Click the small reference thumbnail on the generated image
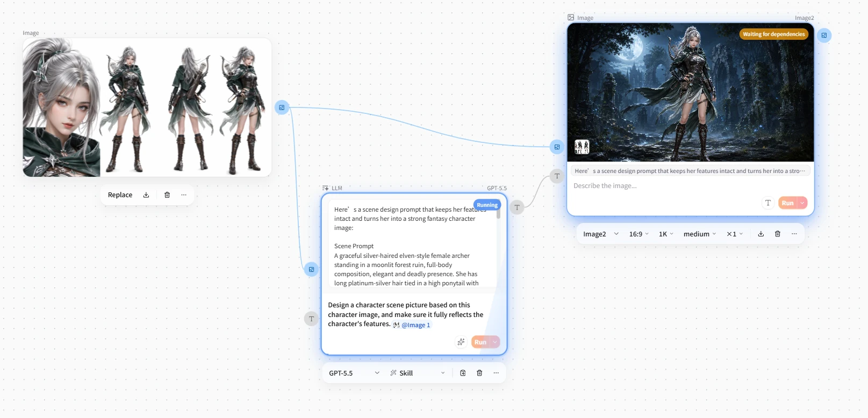The height and width of the screenshot is (418, 868). pyautogui.click(x=582, y=147)
